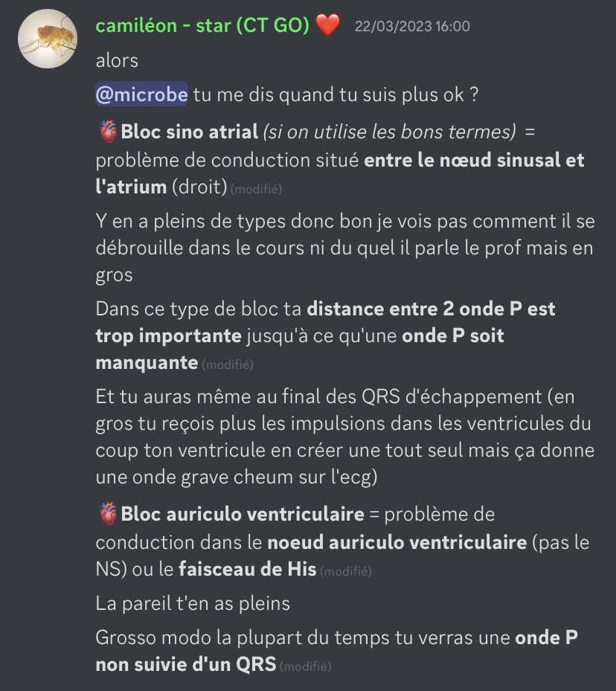
Task: Click the bold text Bloc sino atrial
Action: coord(190,132)
